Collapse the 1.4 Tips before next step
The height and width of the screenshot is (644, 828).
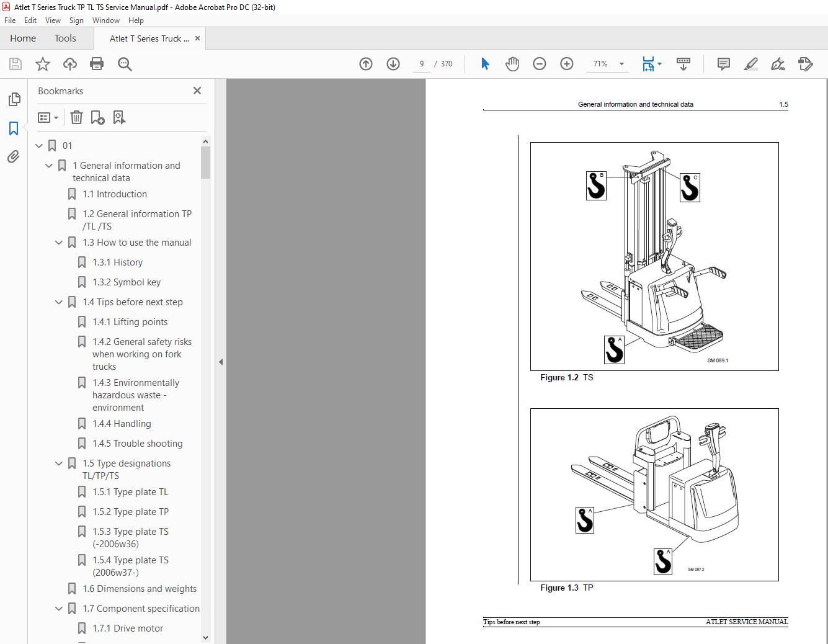point(59,302)
